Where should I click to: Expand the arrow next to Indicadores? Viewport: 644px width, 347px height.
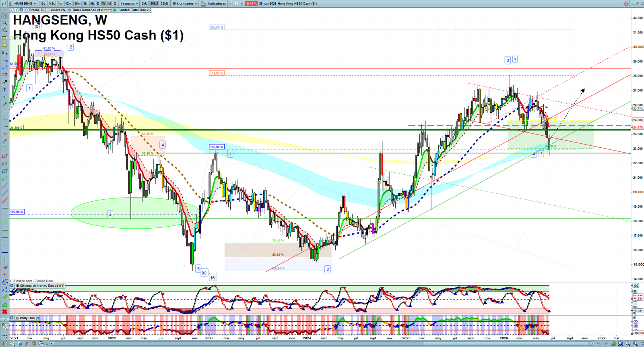[x=229, y=4]
